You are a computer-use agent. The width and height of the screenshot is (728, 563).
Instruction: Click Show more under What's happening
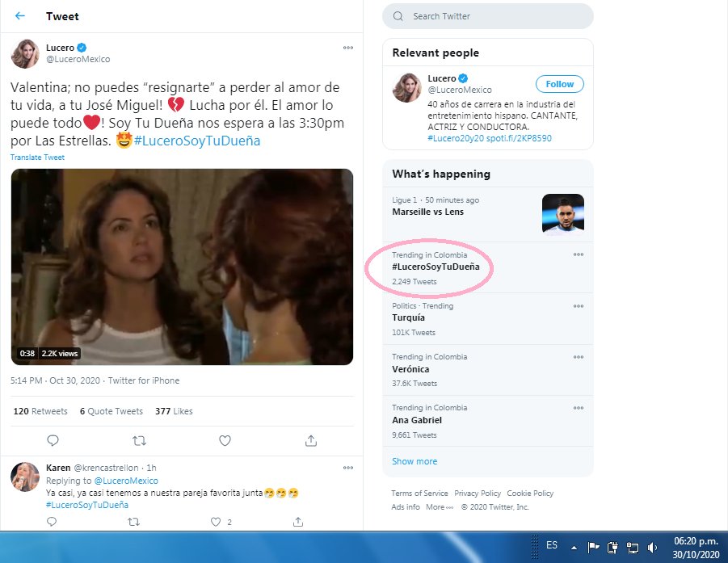point(414,461)
